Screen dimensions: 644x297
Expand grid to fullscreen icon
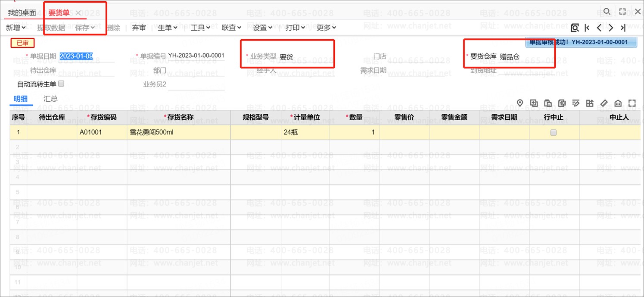(632, 103)
